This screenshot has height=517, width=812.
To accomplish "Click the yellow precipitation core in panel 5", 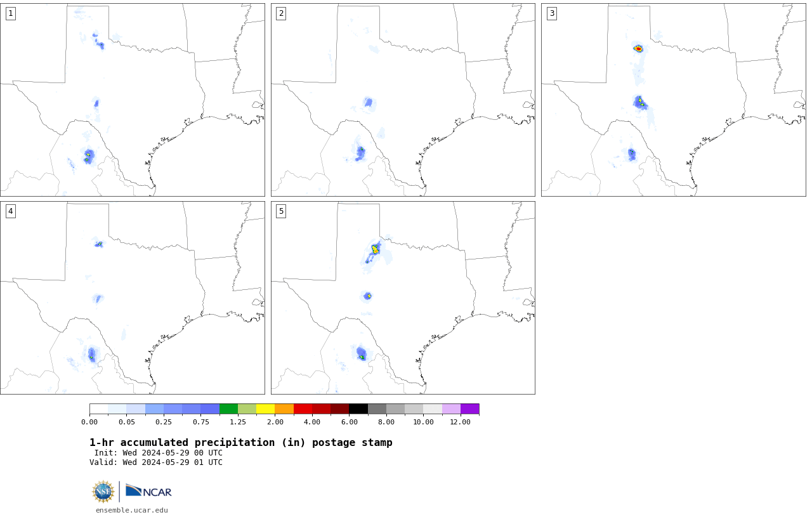I will point(376,249).
